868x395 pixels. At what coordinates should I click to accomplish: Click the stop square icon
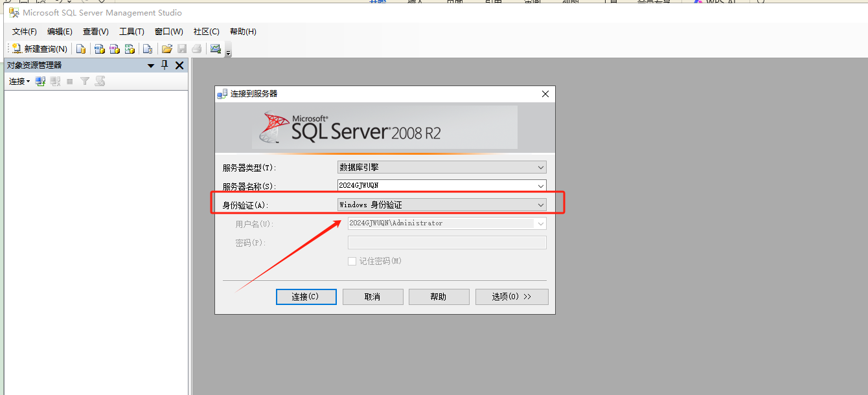(70, 82)
